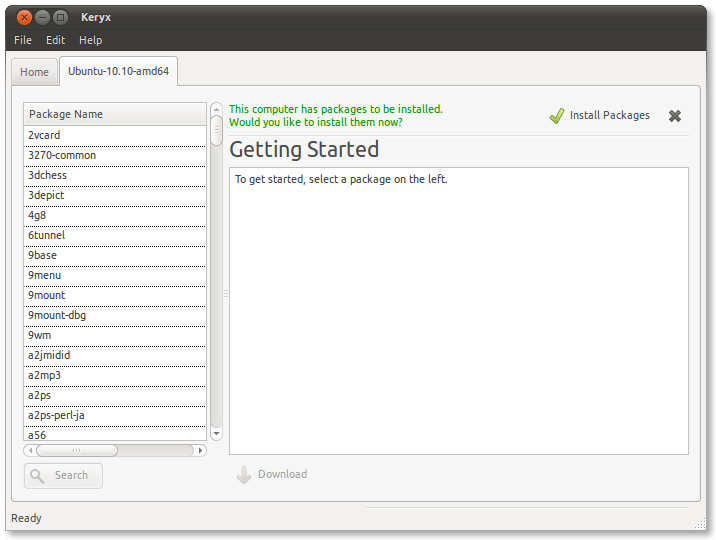Select the a2jmidid package
Viewport: 716px width, 540px height.
pyautogui.click(x=115, y=356)
